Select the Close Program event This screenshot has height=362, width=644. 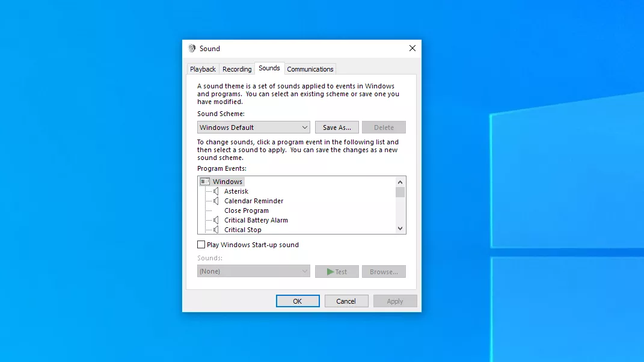[247, 210]
